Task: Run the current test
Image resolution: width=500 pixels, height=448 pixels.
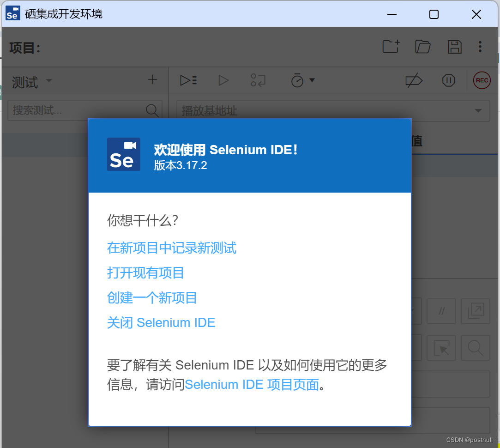Action: pos(223,80)
